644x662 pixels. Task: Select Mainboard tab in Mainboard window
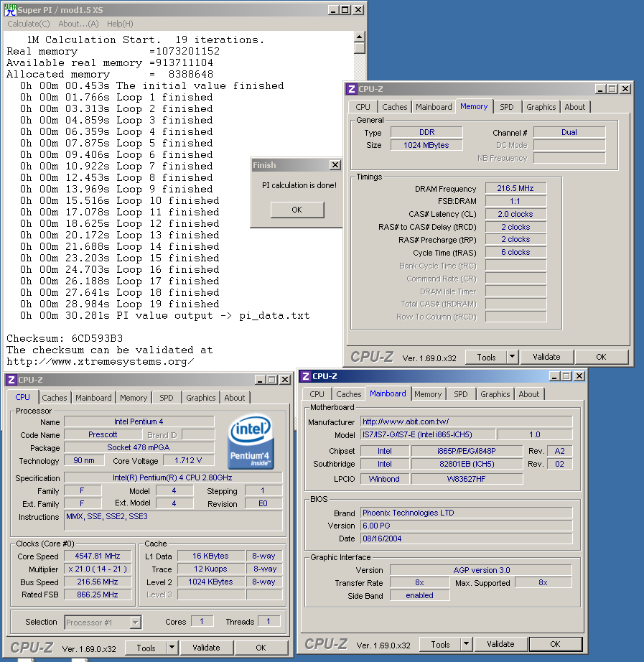coord(388,393)
